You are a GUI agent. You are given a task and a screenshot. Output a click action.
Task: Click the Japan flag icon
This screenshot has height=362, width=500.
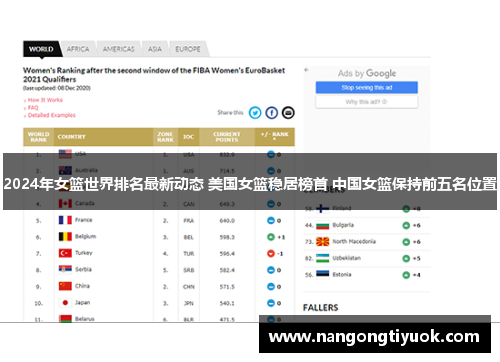(x=65, y=303)
